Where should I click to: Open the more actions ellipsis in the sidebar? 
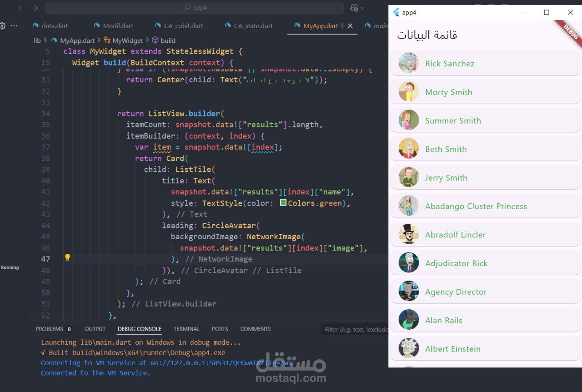14,26
